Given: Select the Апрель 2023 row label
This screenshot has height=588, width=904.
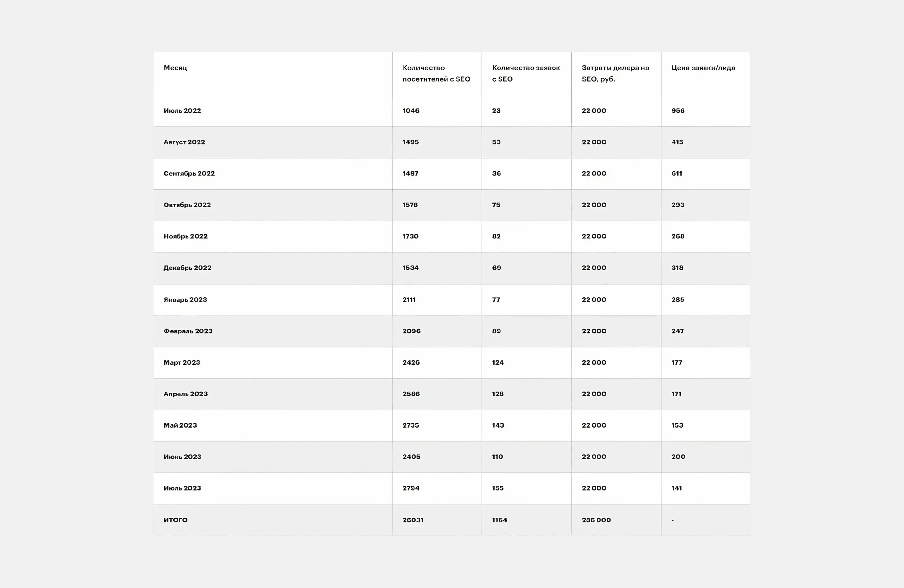Looking at the screenshot, I should click(x=185, y=394).
